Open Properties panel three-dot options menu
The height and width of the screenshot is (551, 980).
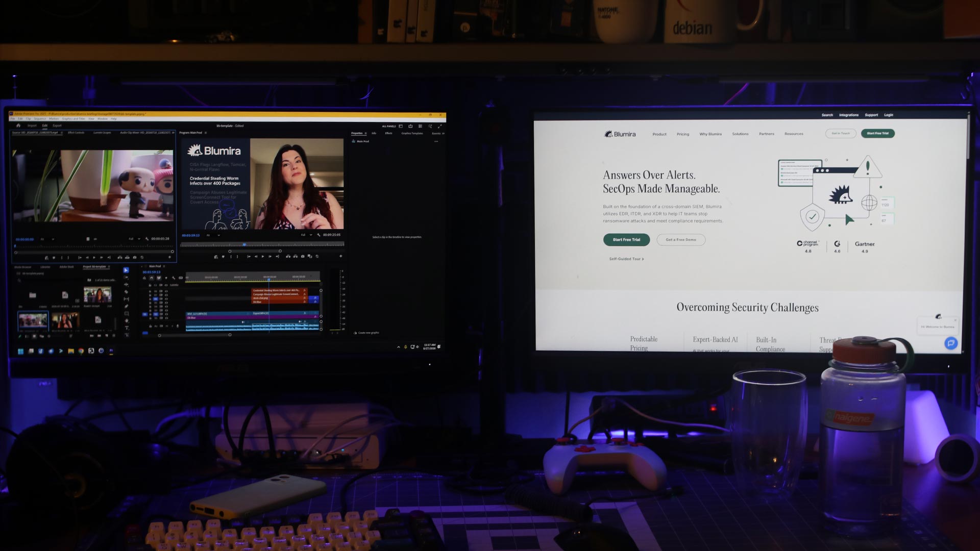point(436,141)
